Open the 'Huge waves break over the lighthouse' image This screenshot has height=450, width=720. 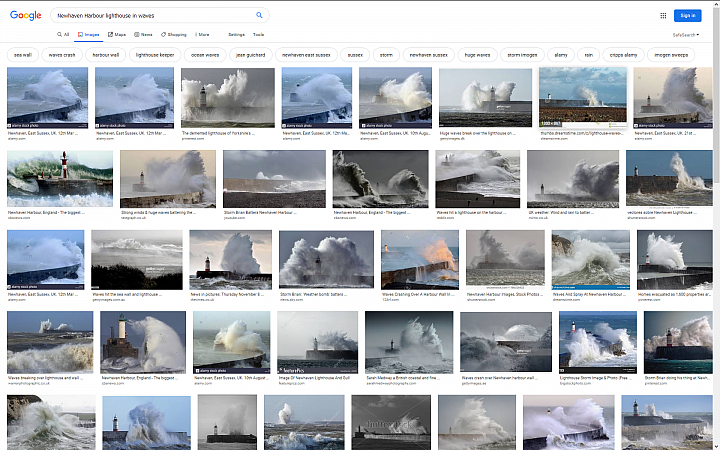click(x=485, y=98)
